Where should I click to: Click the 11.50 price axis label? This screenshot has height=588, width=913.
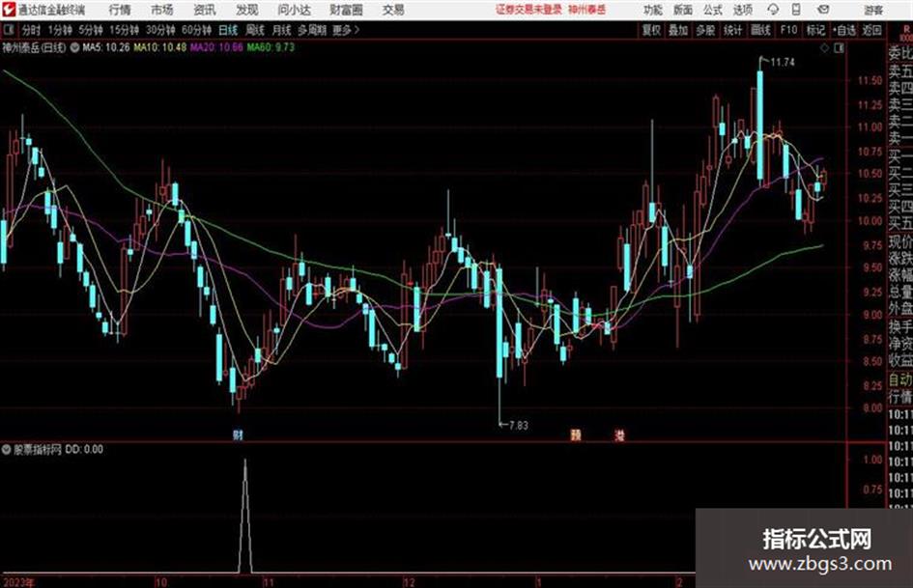point(870,81)
